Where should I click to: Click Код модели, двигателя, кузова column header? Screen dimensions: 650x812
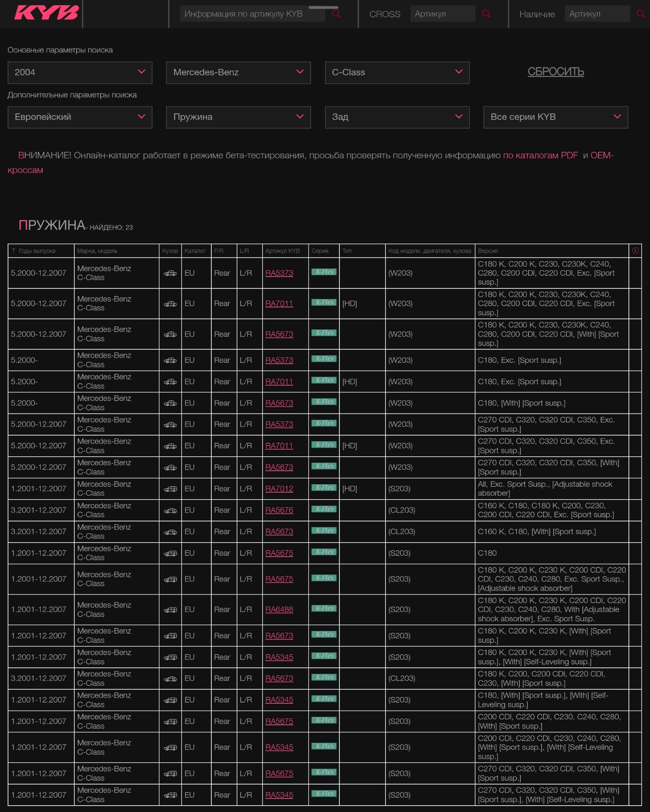[x=430, y=251]
